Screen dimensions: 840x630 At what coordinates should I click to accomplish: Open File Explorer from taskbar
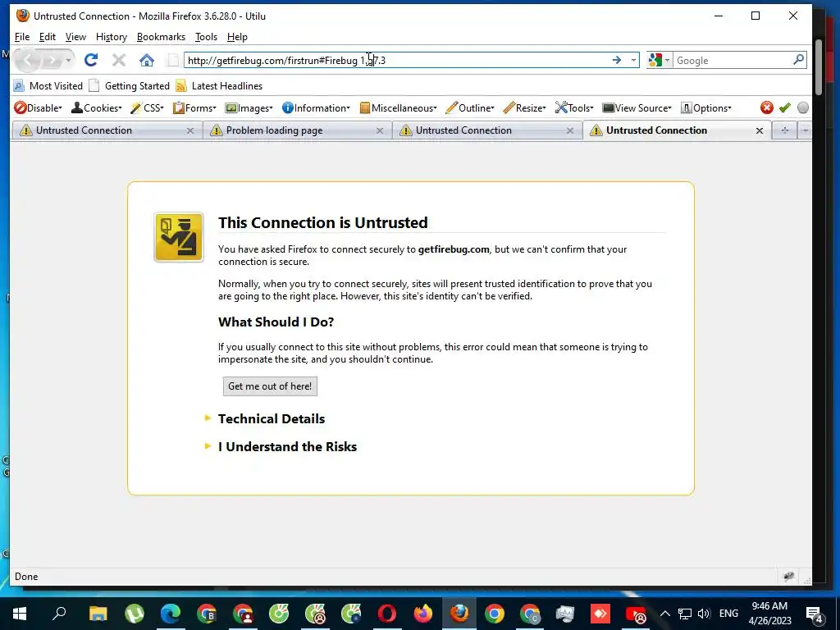(98, 614)
